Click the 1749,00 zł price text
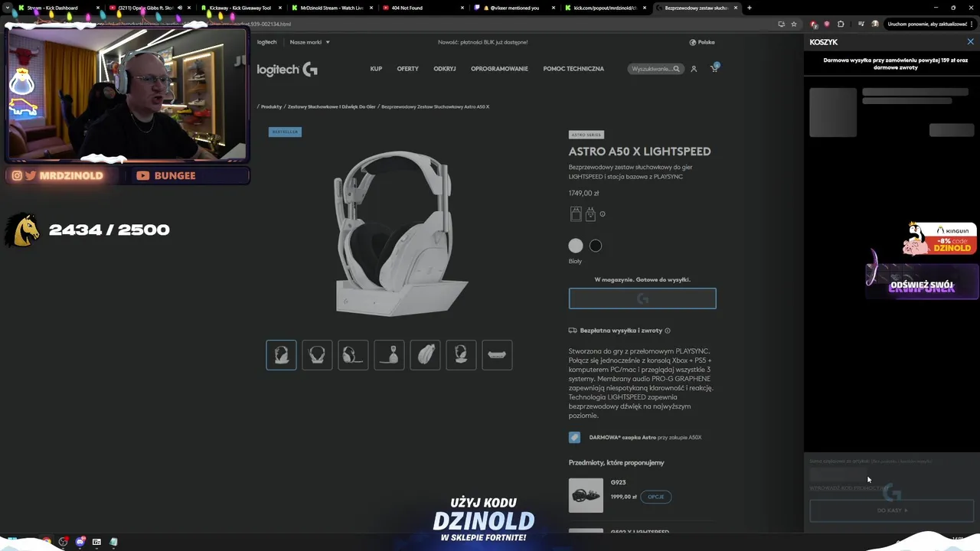Viewport: 980px width, 551px height. (584, 194)
